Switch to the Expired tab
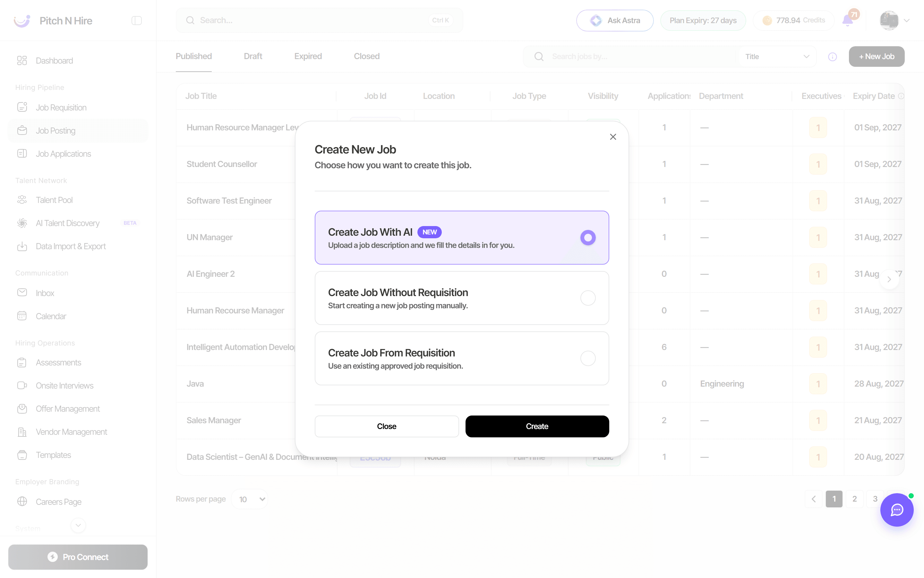 pyautogui.click(x=308, y=57)
